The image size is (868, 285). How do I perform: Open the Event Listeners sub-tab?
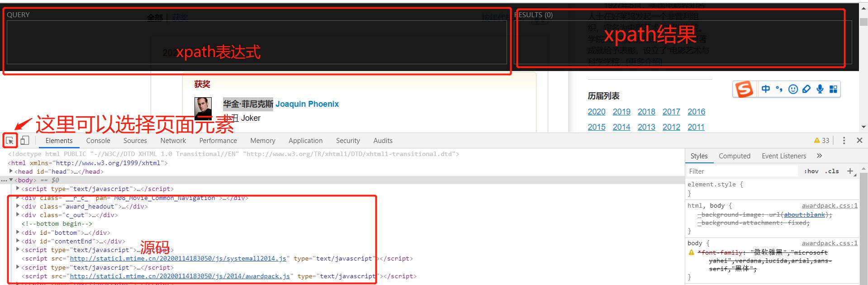[784, 156]
